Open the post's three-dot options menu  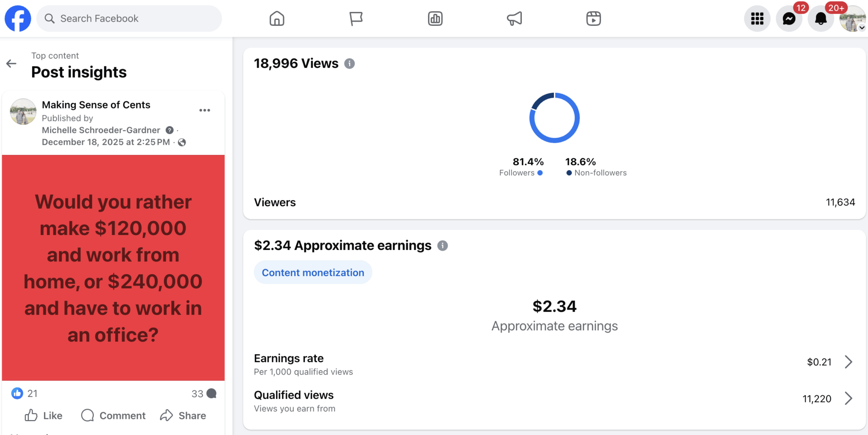(x=205, y=110)
